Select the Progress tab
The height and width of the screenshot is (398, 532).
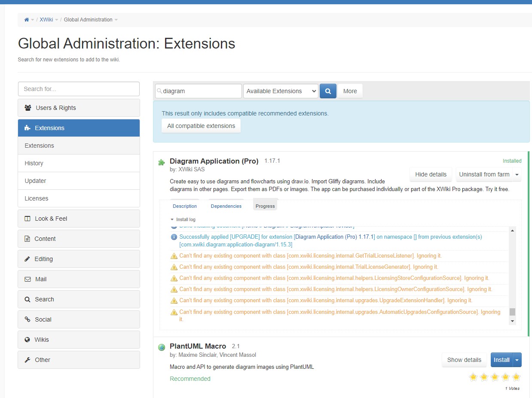pos(265,206)
